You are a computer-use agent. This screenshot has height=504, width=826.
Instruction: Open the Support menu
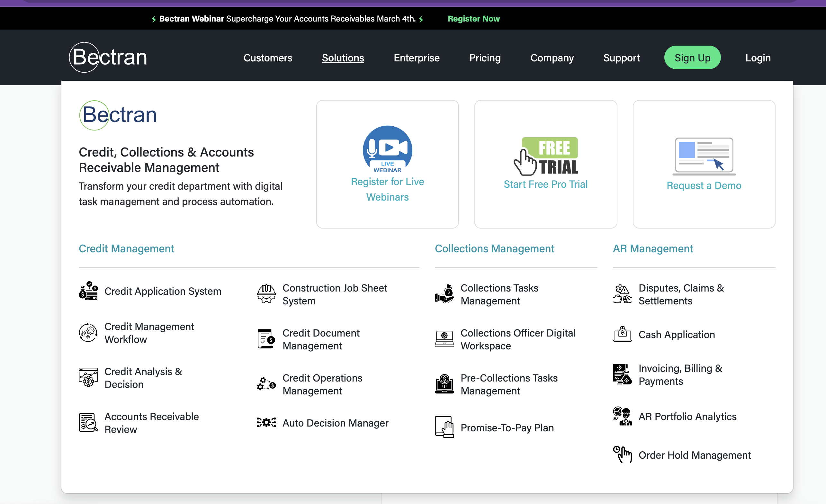pos(621,58)
